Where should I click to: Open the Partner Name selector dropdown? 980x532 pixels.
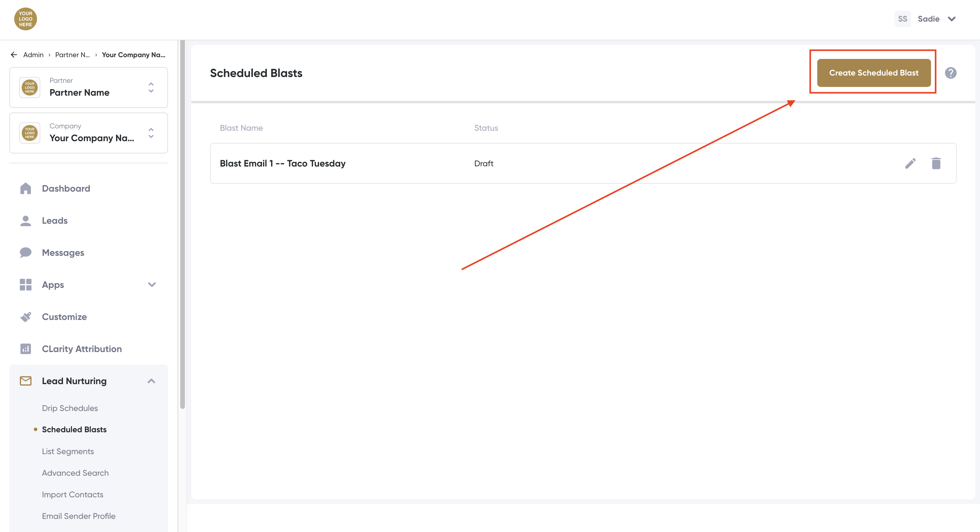pyautogui.click(x=151, y=87)
